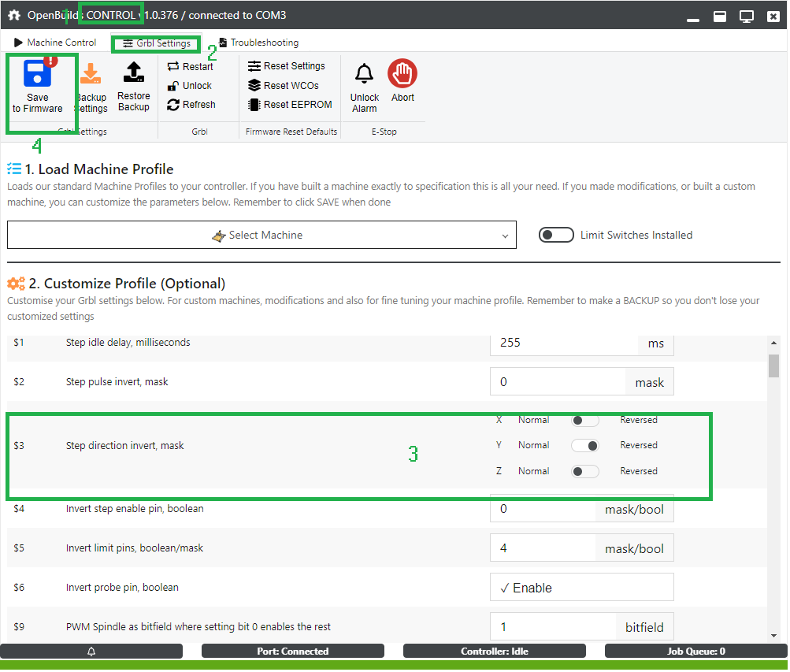
Task: Click Refresh in the Grbl group
Action: (x=191, y=105)
